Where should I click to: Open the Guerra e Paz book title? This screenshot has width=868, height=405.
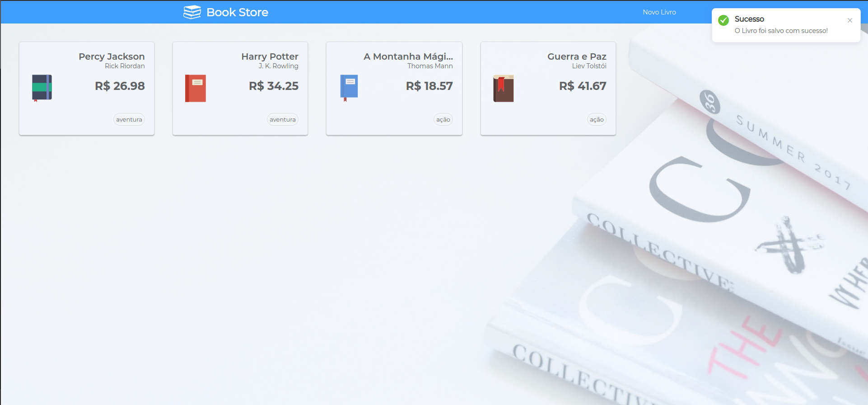[x=577, y=57]
